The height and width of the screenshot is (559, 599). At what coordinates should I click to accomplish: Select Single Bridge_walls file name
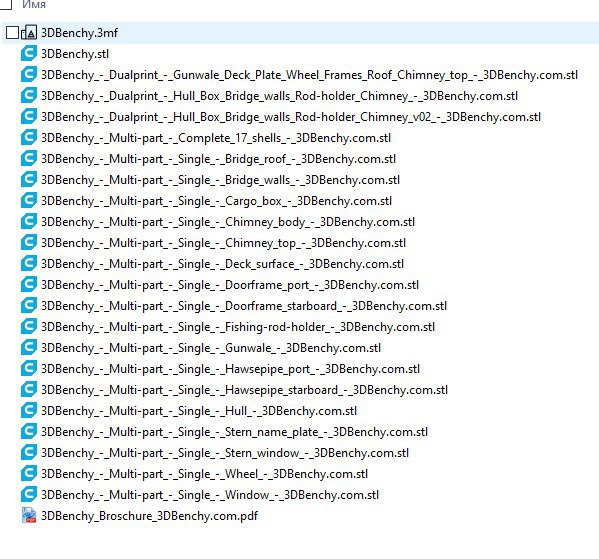220,180
